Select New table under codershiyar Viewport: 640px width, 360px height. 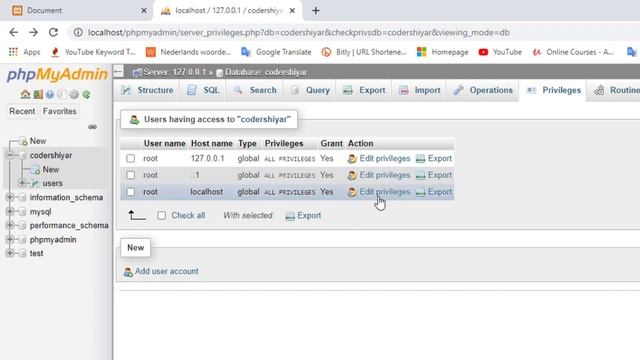pyautogui.click(x=51, y=169)
